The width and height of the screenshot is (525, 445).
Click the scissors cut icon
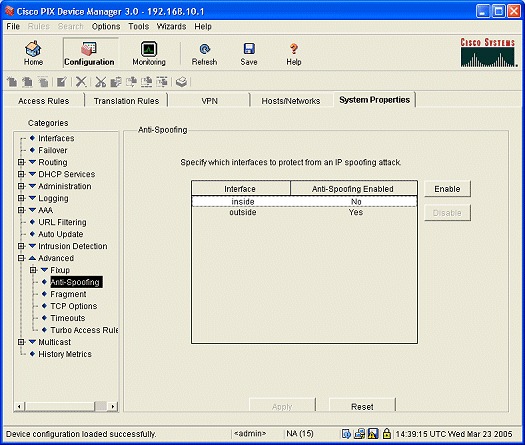pyautogui.click(x=100, y=82)
